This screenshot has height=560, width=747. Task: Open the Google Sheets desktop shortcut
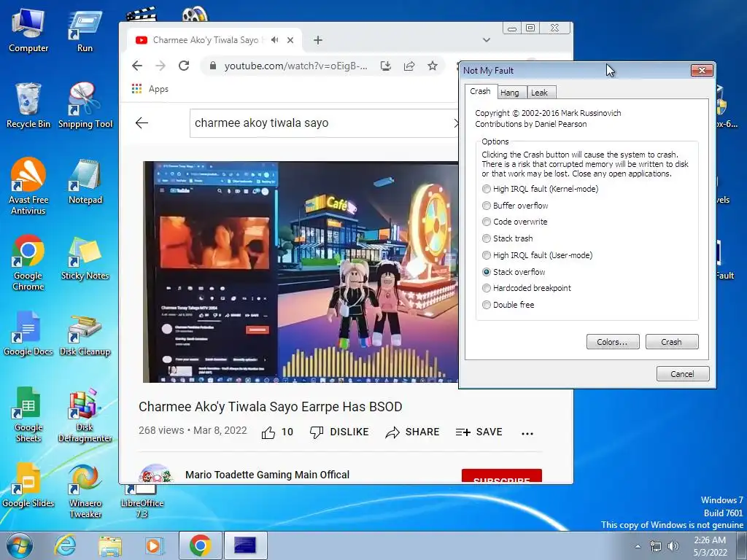pos(28,414)
